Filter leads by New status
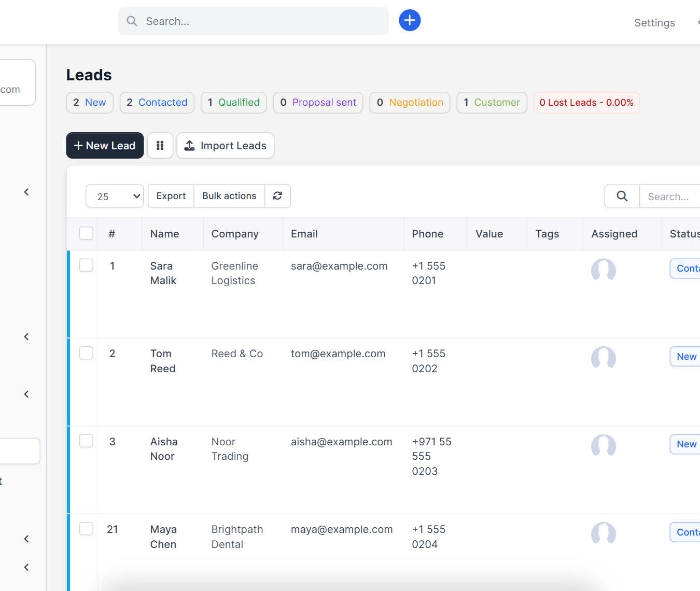Screen dimensions: 700x591 pyautogui.click(x=90, y=103)
